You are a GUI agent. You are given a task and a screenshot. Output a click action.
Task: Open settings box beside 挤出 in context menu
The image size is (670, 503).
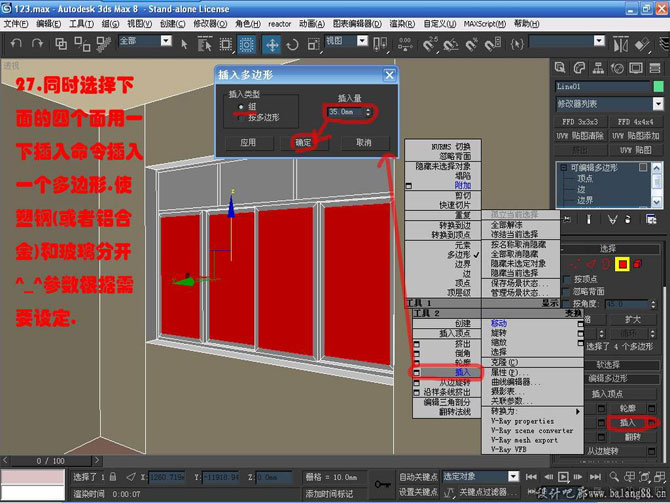pos(417,344)
